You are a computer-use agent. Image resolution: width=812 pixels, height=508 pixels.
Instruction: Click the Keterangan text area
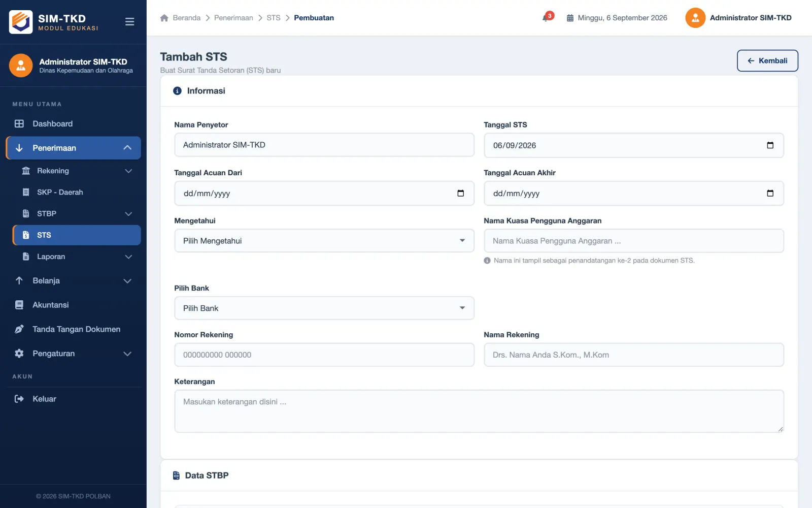coord(479,411)
